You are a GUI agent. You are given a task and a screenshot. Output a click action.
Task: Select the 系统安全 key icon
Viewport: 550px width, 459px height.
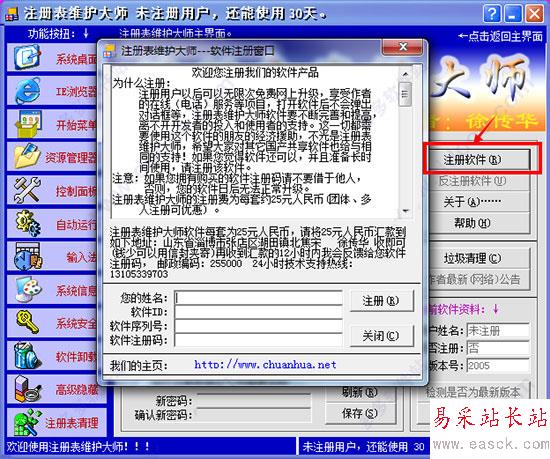click(28, 323)
